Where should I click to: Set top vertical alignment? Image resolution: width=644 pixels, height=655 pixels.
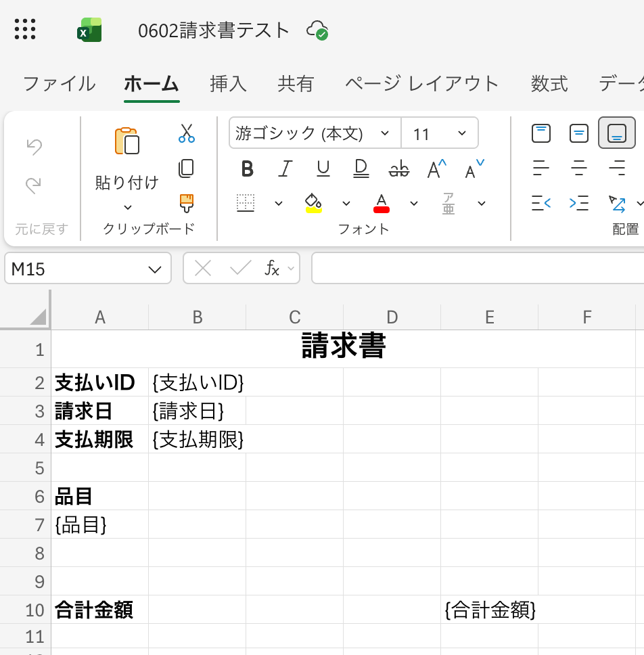(541, 133)
